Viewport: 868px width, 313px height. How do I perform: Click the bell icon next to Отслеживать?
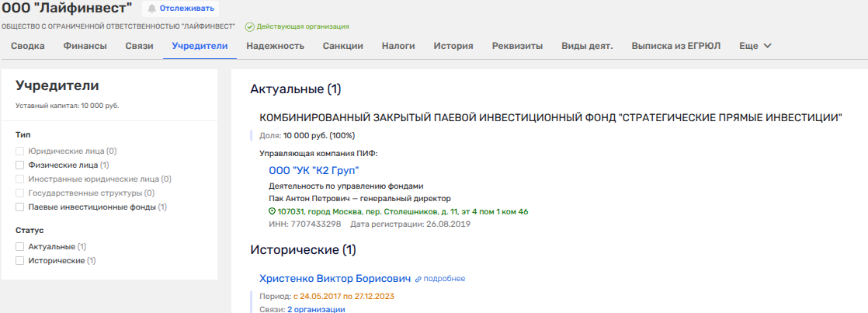152,9
